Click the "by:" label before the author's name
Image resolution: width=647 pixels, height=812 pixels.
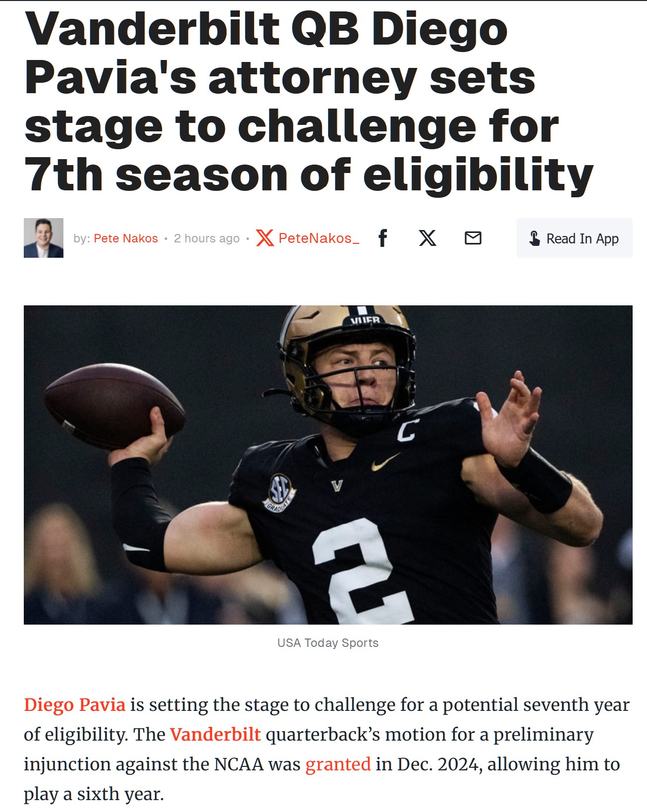(82, 238)
